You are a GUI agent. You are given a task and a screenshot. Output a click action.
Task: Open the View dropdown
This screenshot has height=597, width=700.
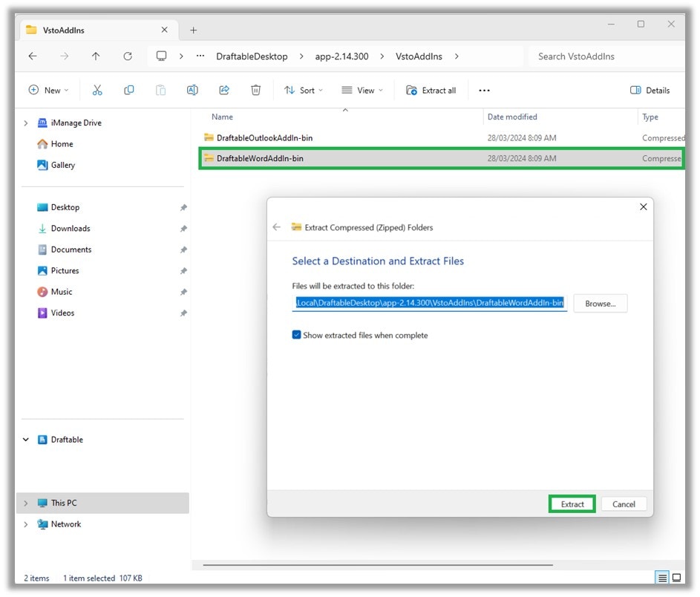pos(362,90)
